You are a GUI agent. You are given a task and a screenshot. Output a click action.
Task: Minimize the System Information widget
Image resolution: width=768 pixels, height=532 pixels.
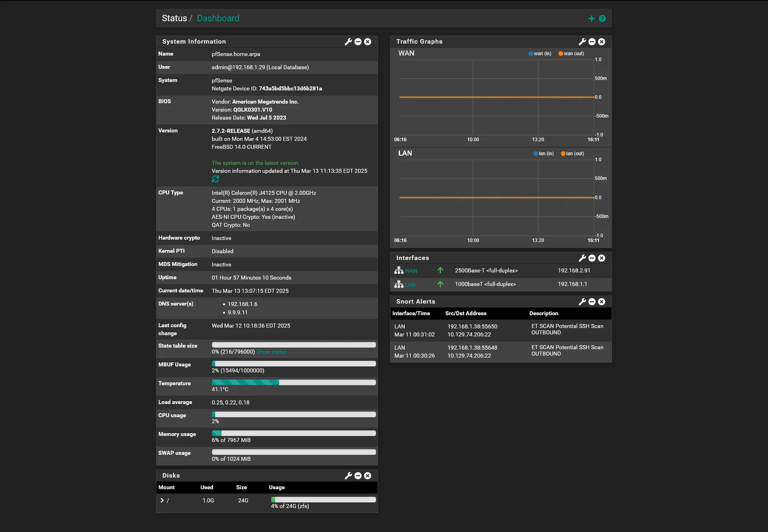358,42
